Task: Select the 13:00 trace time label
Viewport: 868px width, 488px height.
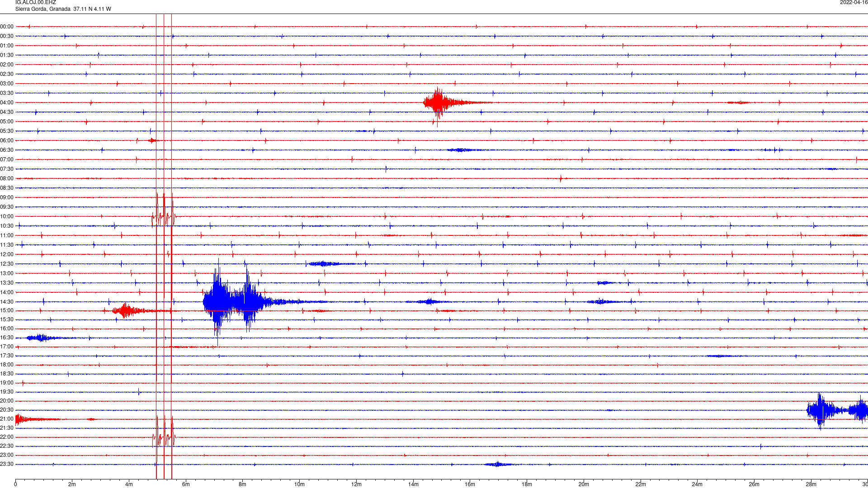Action: [7, 273]
